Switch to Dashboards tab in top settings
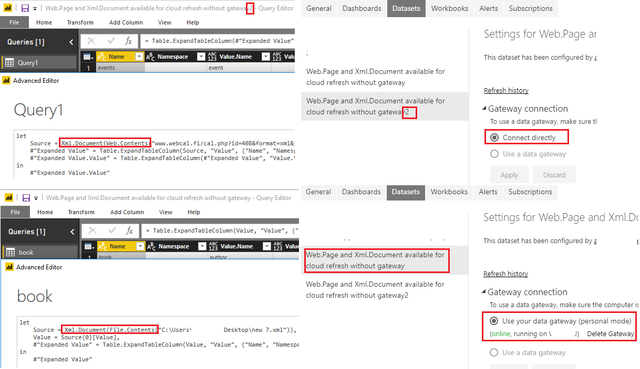 (x=362, y=8)
